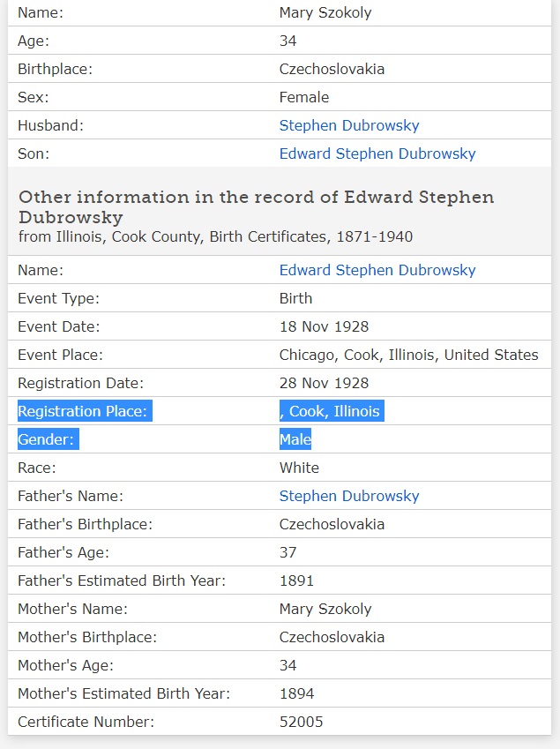The height and width of the screenshot is (749, 560).
Task: Click 'Chicago, Cook, Illinois, United States' event place
Action: (x=408, y=355)
